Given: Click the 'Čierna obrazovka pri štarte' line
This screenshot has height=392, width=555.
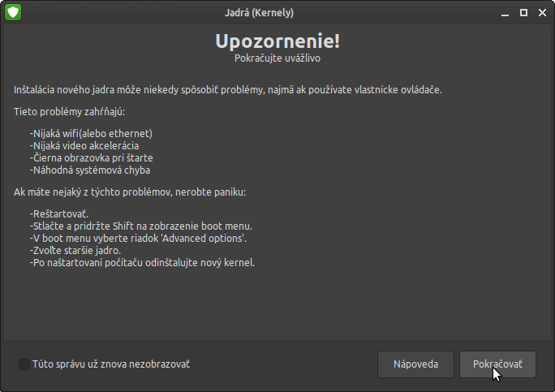Looking at the screenshot, I should (x=92, y=158).
